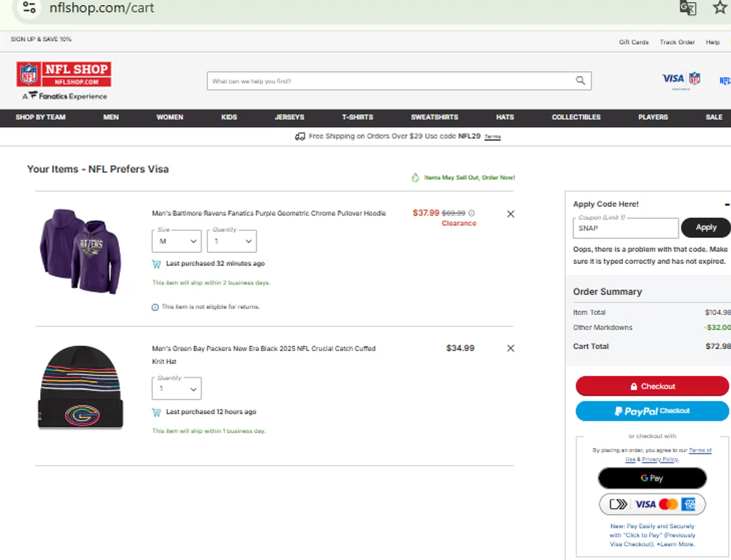Open the Gift Cards link
731x560 pixels.
(634, 42)
